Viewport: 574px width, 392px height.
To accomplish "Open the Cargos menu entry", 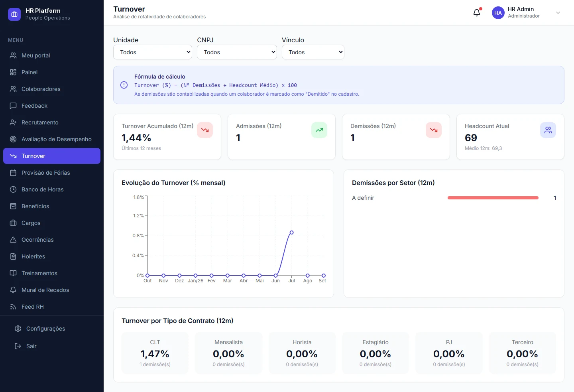I will pyautogui.click(x=52, y=223).
